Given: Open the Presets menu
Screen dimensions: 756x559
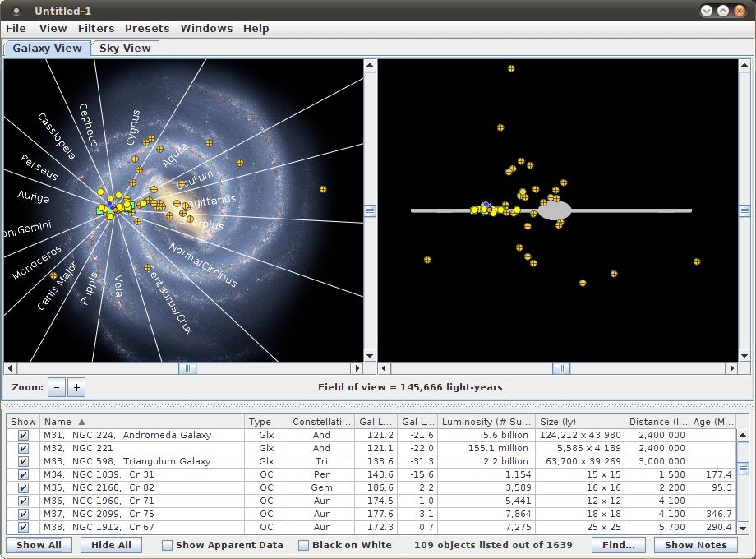Looking at the screenshot, I should pyautogui.click(x=147, y=29).
